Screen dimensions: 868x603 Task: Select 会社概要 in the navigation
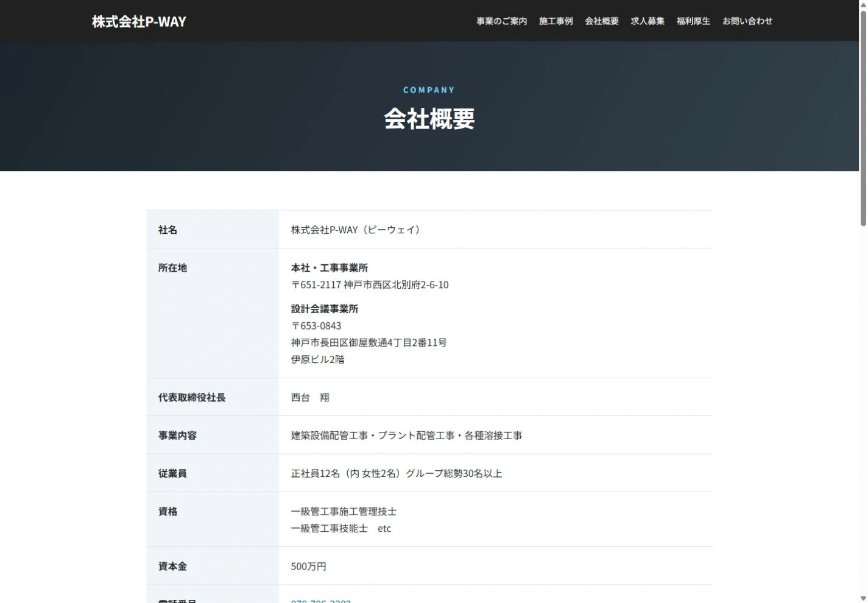point(601,21)
